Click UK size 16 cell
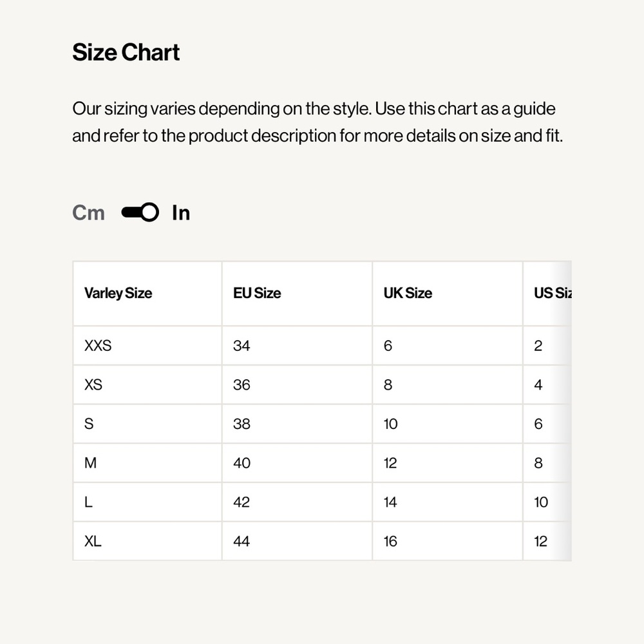The height and width of the screenshot is (644, 644). 448,541
